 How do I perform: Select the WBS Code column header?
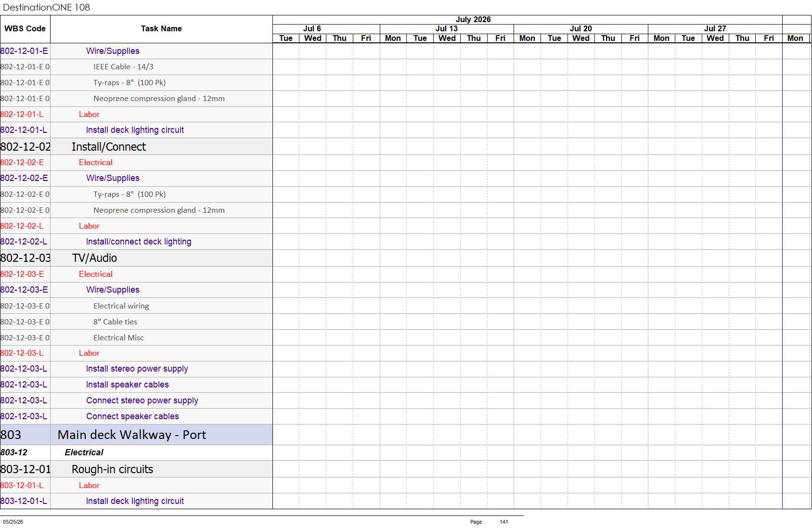(x=25, y=29)
